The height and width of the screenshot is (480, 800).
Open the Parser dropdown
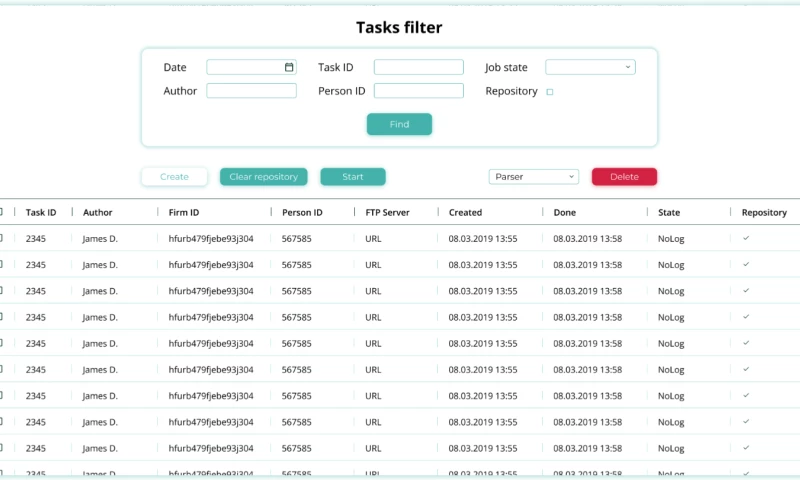(x=533, y=177)
